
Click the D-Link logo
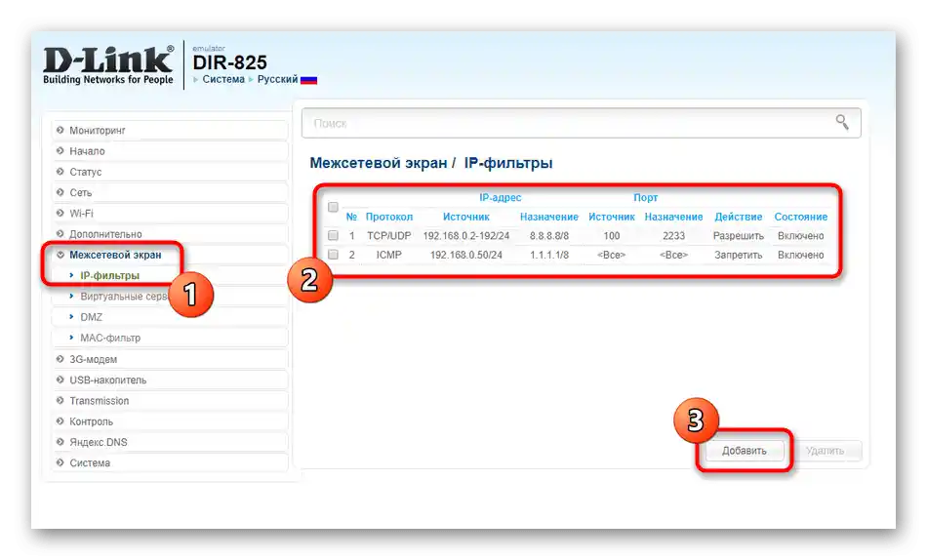point(108,65)
